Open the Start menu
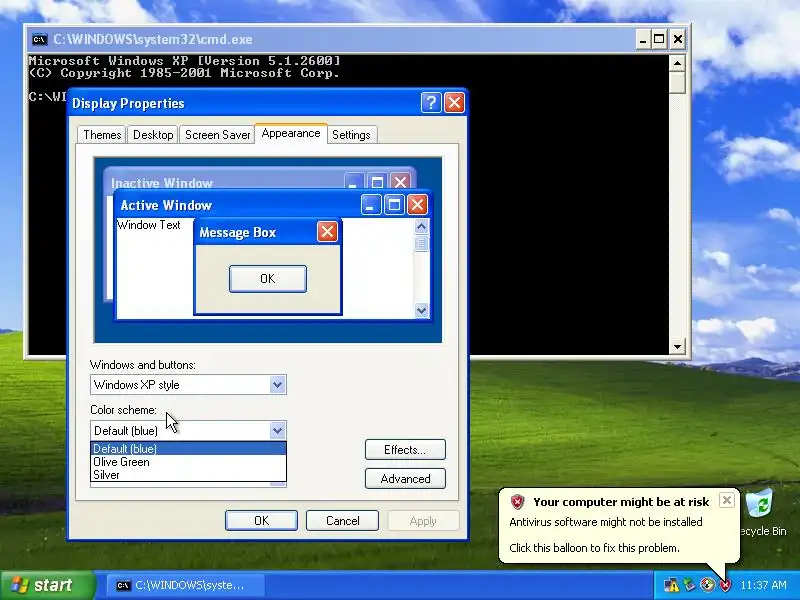 pyautogui.click(x=48, y=585)
